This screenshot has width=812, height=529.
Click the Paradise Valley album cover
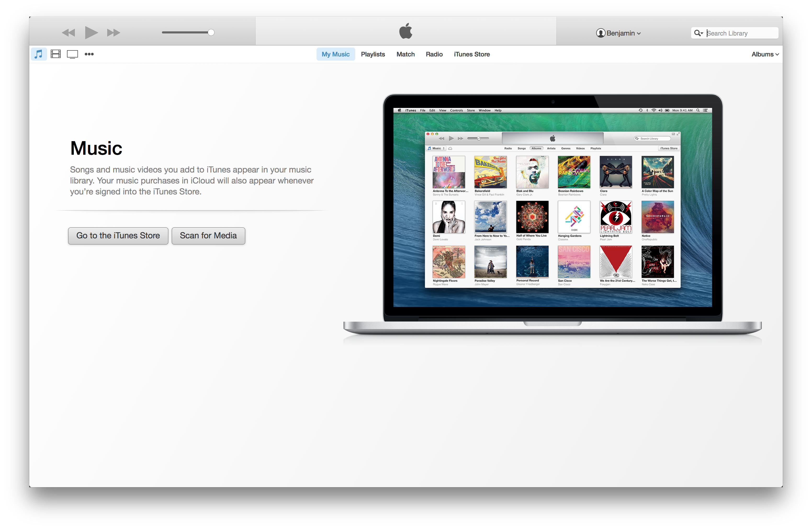pos(490,262)
